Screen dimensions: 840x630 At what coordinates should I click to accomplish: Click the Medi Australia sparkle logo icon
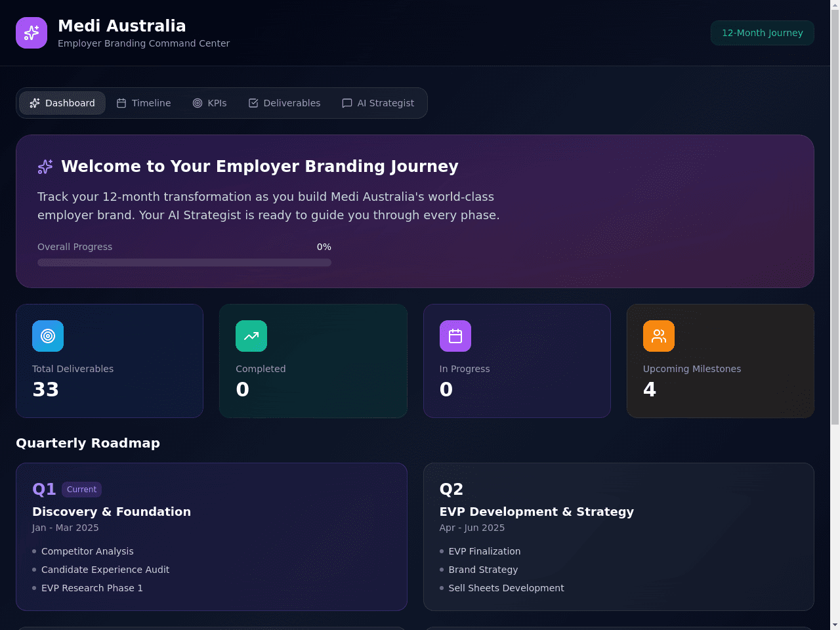(31, 33)
